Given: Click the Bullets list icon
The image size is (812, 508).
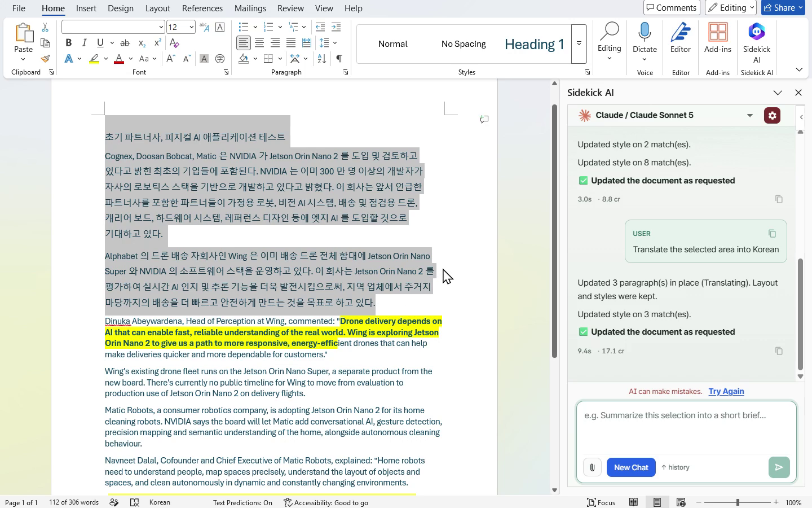Looking at the screenshot, I should (x=243, y=27).
